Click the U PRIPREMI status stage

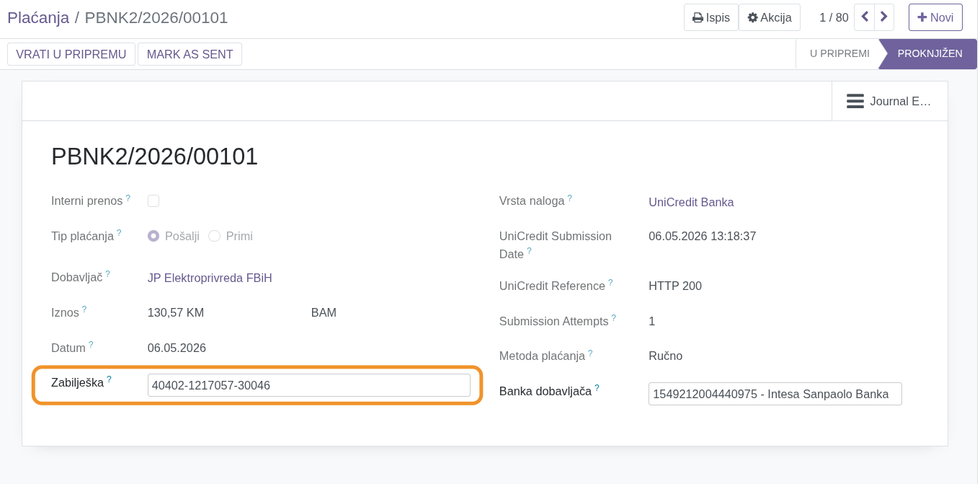(839, 53)
